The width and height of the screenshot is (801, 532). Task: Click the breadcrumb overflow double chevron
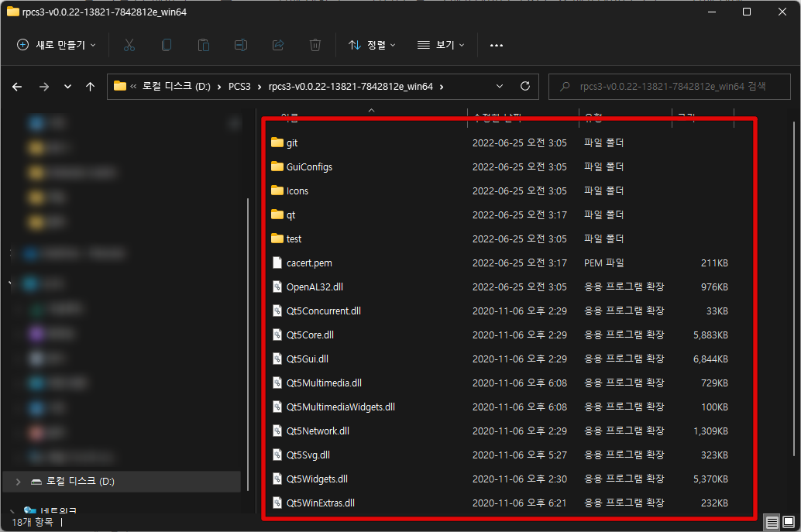(133, 87)
